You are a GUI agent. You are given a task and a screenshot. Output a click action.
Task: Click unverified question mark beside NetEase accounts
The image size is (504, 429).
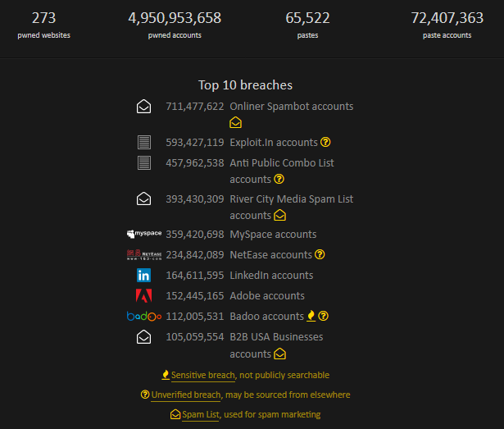click(x=320, y=255)
